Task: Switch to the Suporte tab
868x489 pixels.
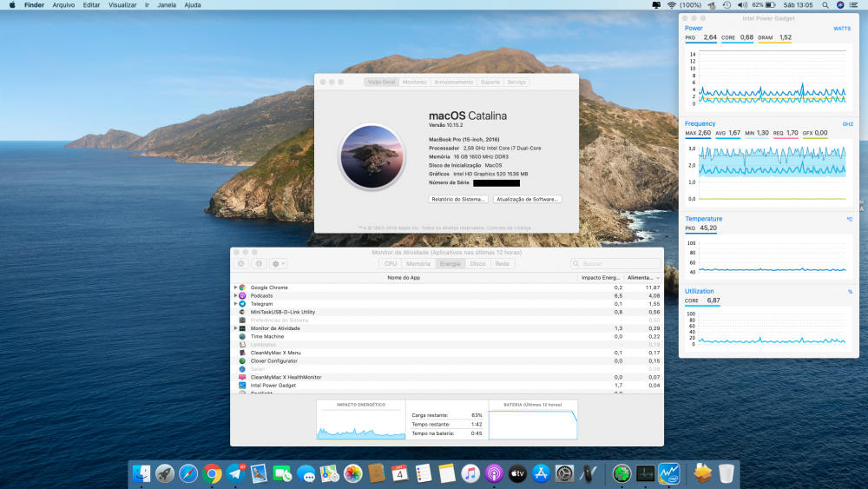Action: [490, 82]
